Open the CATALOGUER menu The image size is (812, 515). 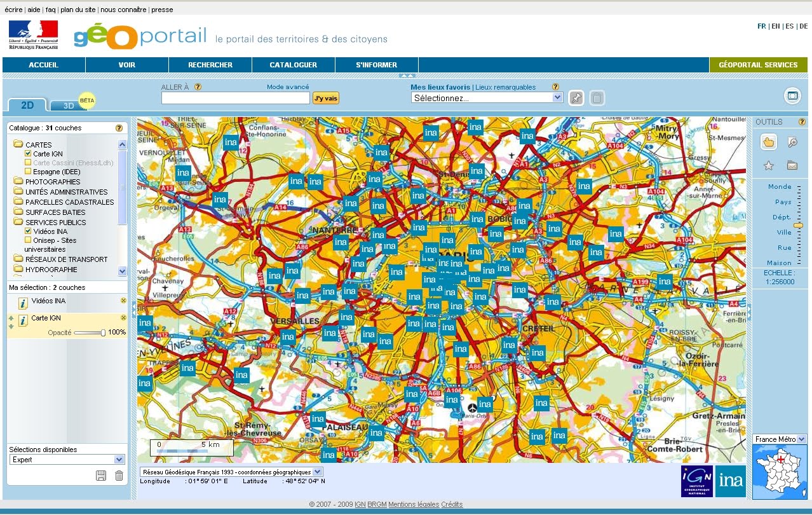click(x=294, y=65)
